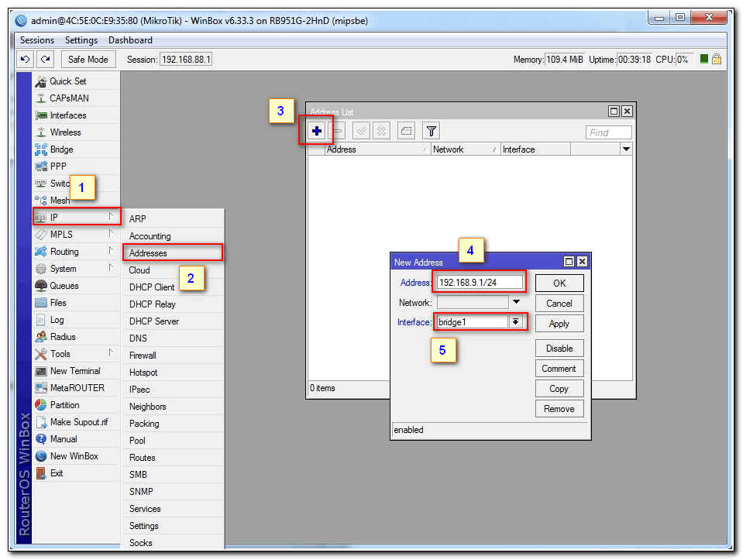Image resolution: width=743 pixels, height=560 pixels.
Task: Sort by the Network column header
Action: [x=466, y=149]
